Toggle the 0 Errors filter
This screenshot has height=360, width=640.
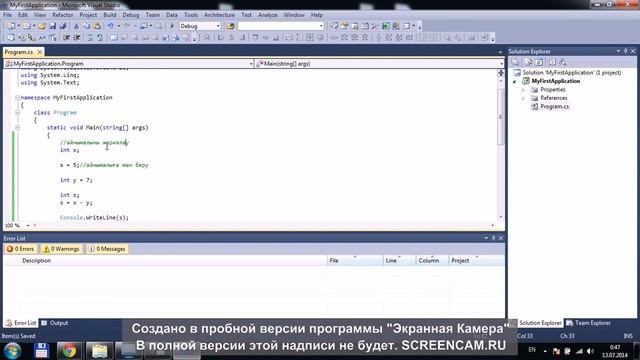[20, 249]
